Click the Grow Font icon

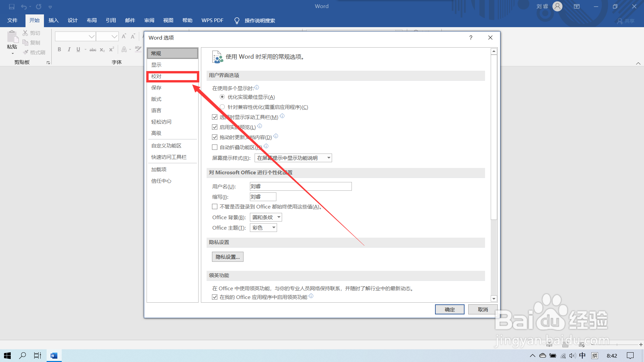point(124,36)
